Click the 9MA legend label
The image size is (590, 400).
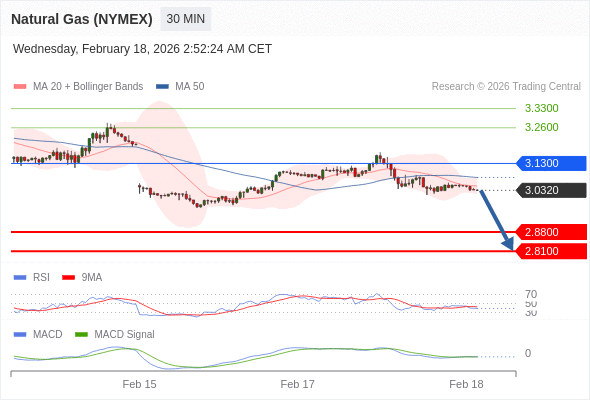coord(92,278)
